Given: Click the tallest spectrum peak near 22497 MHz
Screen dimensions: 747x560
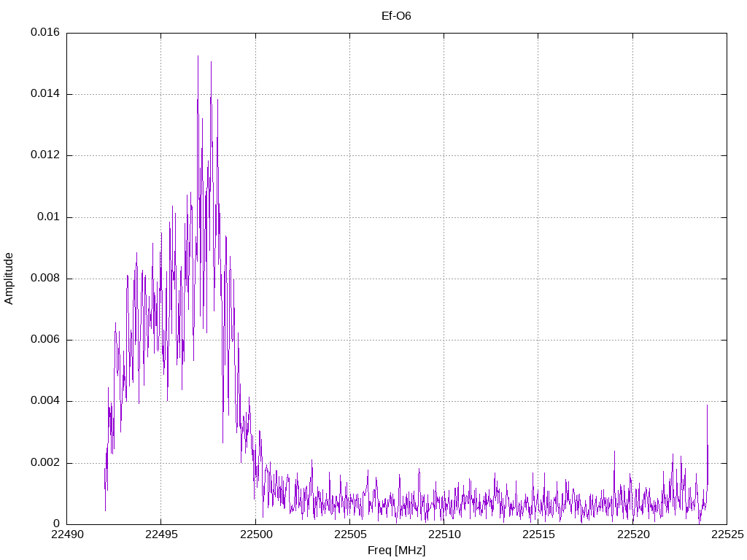Looking at the screenshot, I should (x=198, y=58).
